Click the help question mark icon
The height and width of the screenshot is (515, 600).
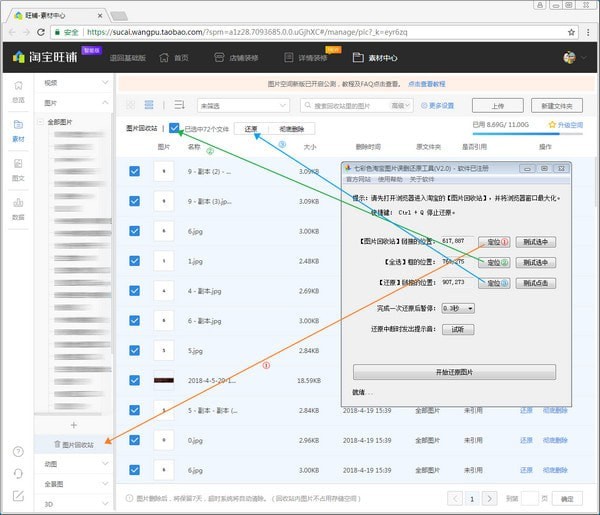tap(18, 452)
